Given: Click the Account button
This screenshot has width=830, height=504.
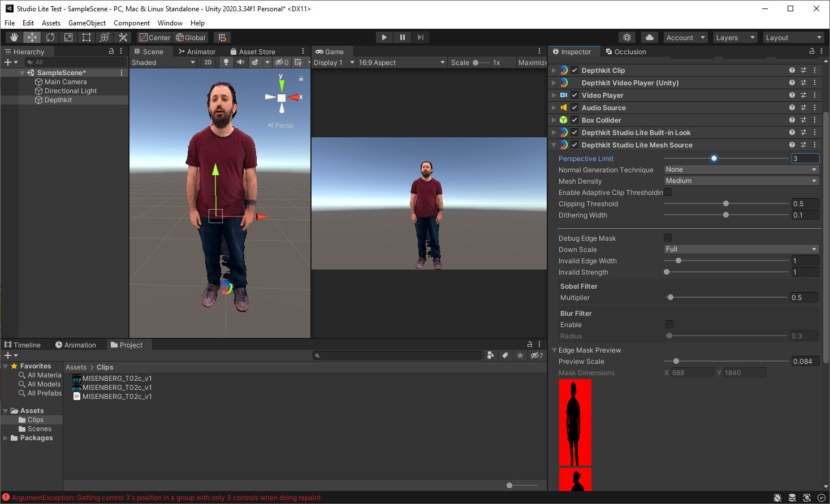Looking at the screenshot, I should (x=685, y=37).
